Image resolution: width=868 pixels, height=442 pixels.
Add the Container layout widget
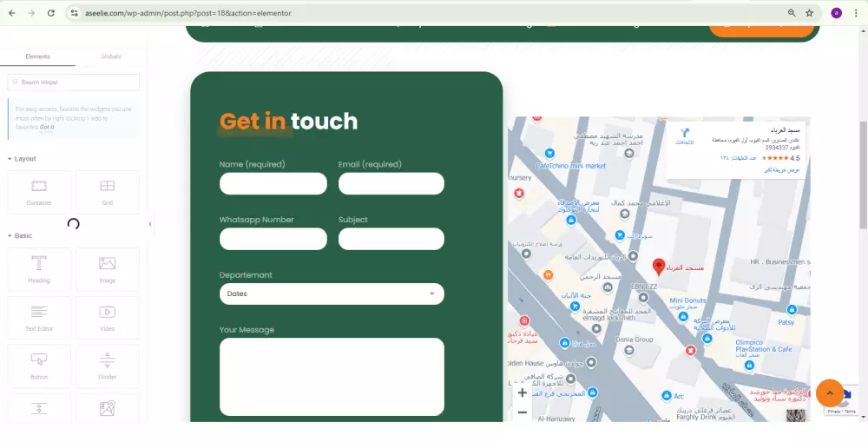coord(39,192)
